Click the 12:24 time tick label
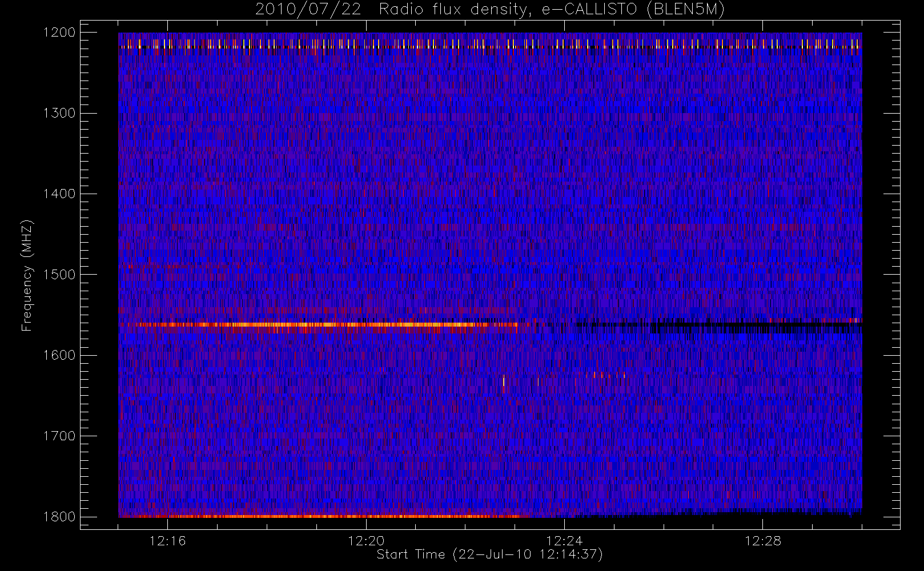The width and height of the screenshot is (924, 571). click(x=564, y=541)
